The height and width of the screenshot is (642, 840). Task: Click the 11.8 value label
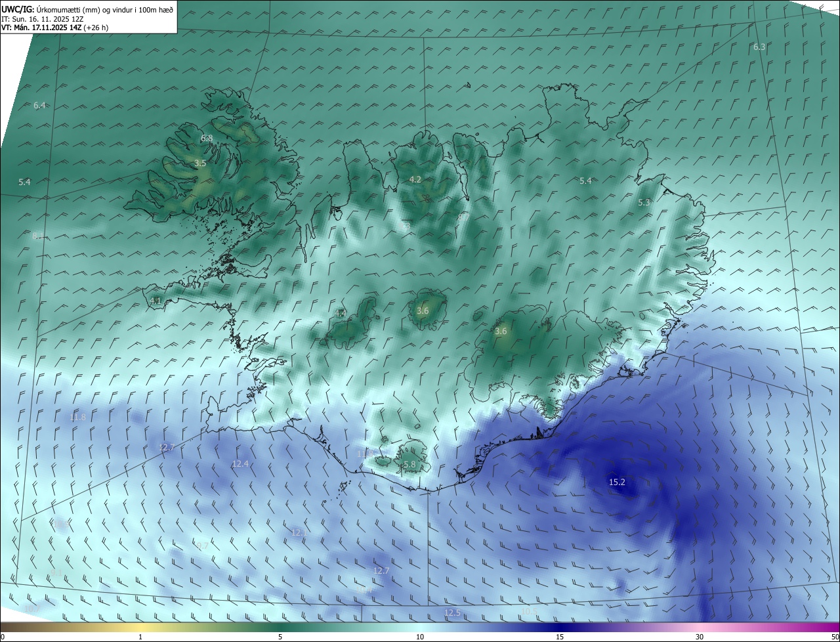pos(77,417)
